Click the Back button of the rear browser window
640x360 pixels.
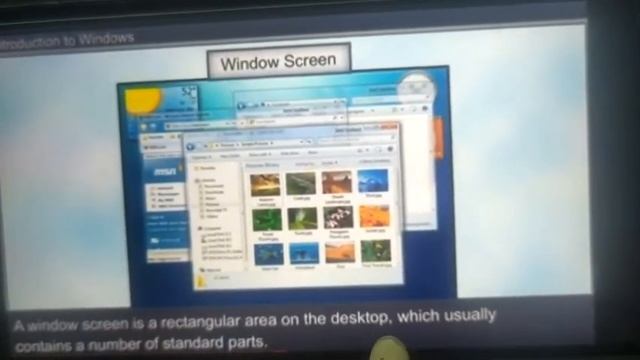(x=241, y=106)
